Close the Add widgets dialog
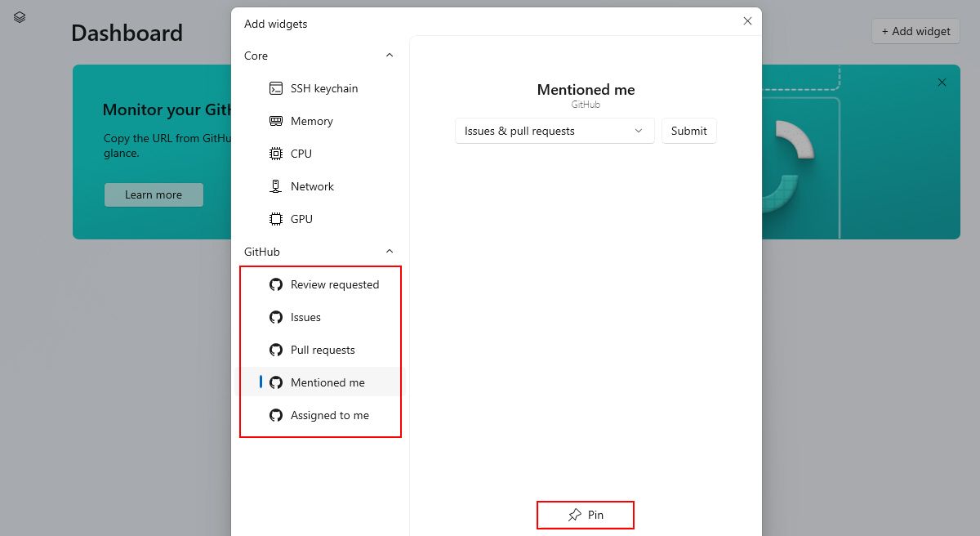 [747, 21]
